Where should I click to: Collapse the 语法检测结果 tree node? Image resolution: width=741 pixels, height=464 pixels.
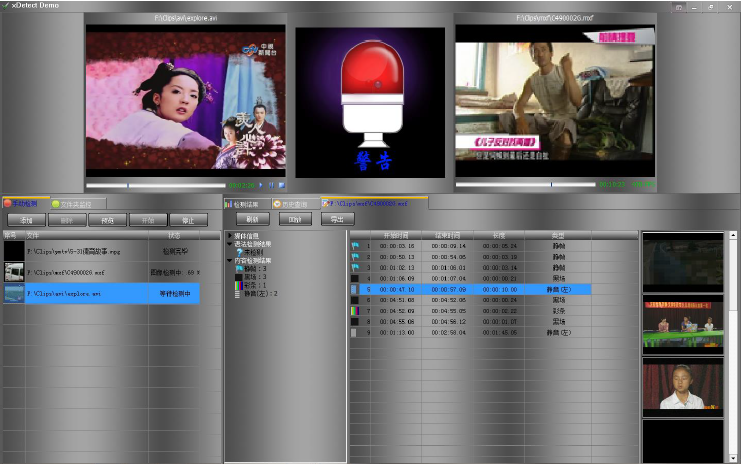(229, 244)
